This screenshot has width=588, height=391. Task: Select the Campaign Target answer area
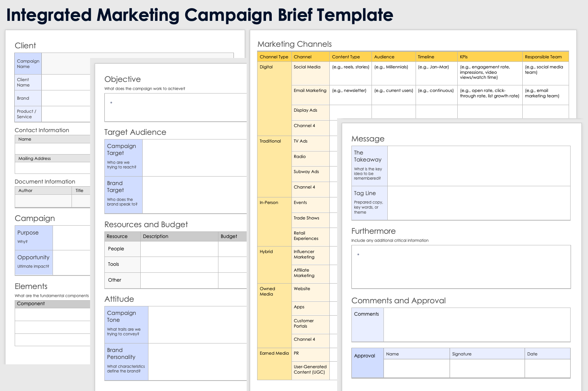pos(194,158)
